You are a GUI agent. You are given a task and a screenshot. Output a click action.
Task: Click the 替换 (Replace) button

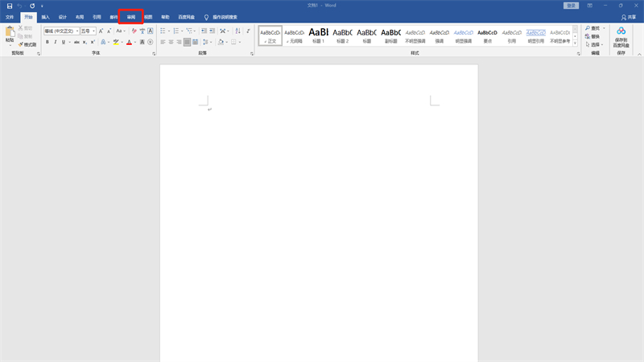click(x=592, y=36)
